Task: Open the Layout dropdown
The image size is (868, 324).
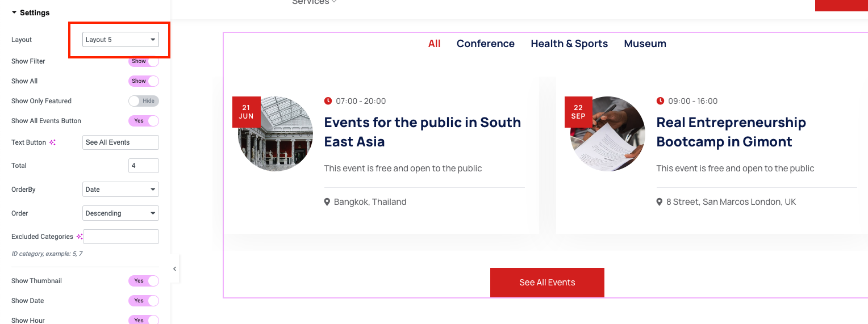Action: point(120,40)
